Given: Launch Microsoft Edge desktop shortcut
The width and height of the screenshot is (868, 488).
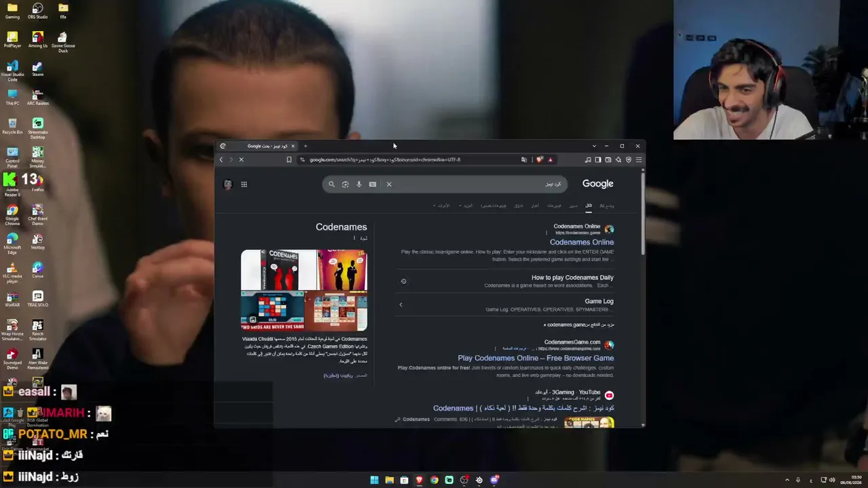Looking at the screenshot, I should [x=12, y=244].
